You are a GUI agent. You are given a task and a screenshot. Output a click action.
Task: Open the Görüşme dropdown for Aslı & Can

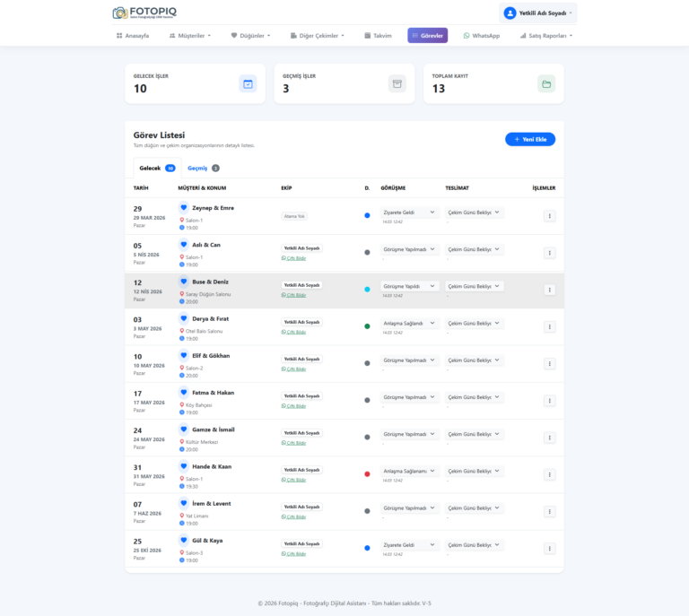click(410, 249)
